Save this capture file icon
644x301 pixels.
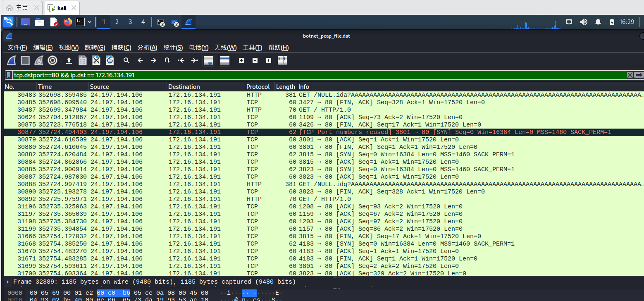[x=83, y=60]
